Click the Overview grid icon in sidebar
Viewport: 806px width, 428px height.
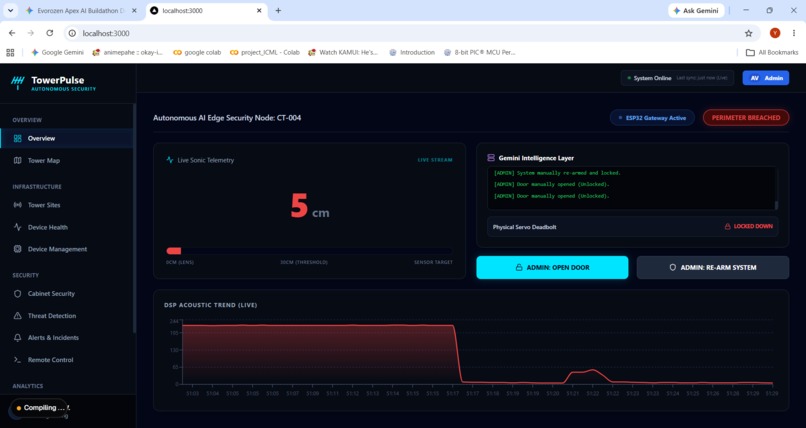click(17, 138)
